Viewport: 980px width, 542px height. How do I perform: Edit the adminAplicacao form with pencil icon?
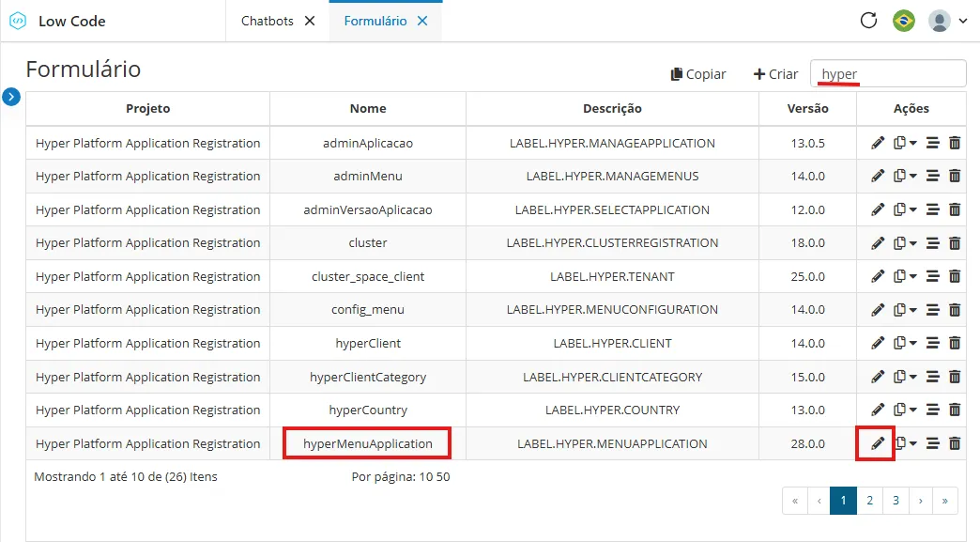pyautogui.click(x=878, y=143)
